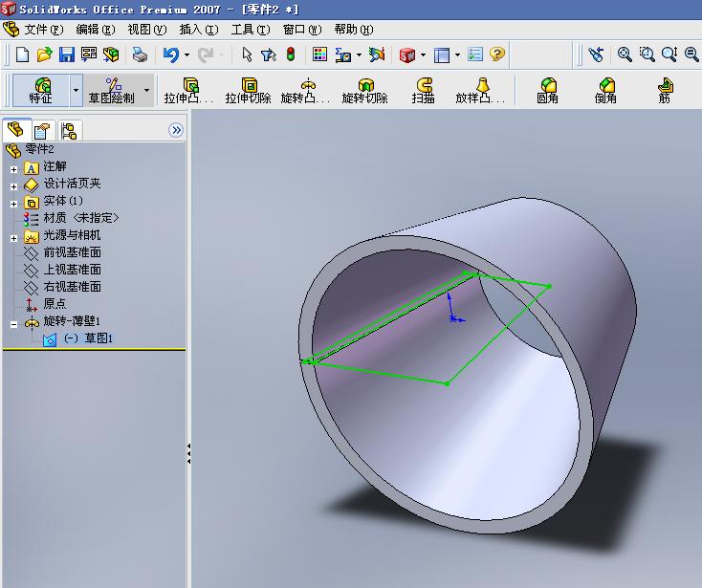Save the part with the floppy icon
The image size is (702, 588).
pos(67,54)
